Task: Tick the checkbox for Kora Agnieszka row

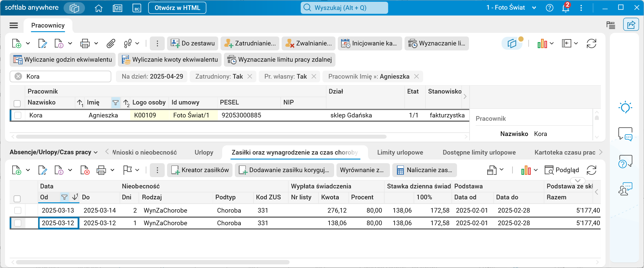Action: click(x=18, y=115)
